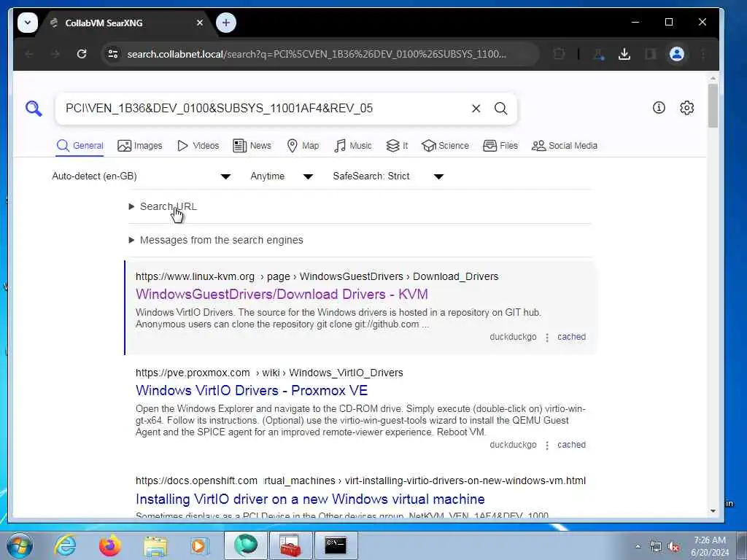
Task: Open the Auto-detect language dropdown
Action: [142, 176]
